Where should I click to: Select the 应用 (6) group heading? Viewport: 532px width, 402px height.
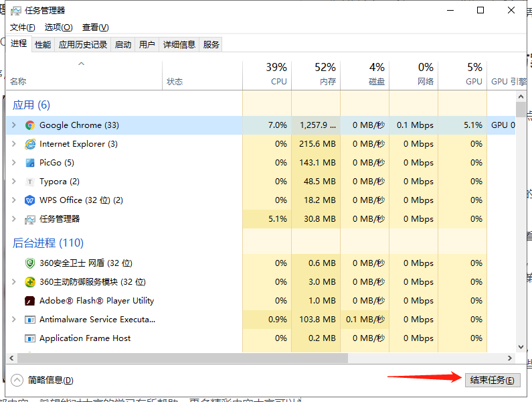click(x=31, y=105)
